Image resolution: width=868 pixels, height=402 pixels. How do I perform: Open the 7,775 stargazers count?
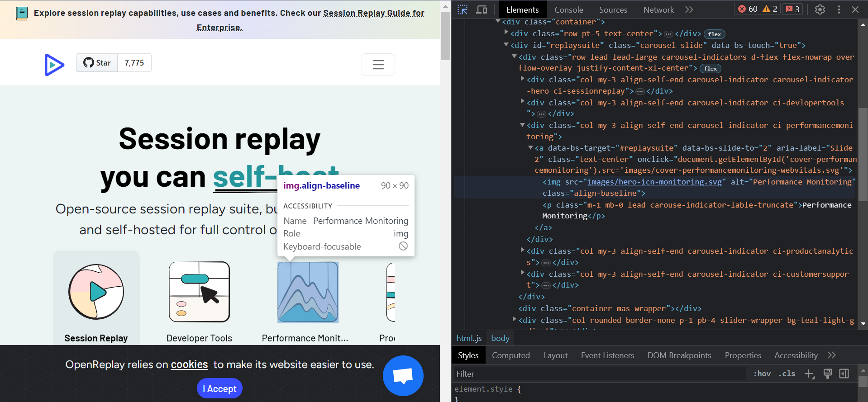(134, 63)
